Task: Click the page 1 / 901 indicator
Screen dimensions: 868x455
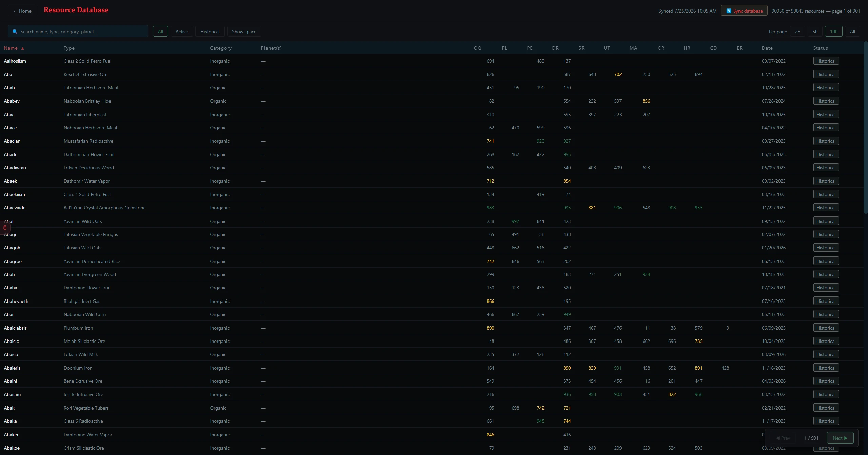Action: [x=811, y=438]
